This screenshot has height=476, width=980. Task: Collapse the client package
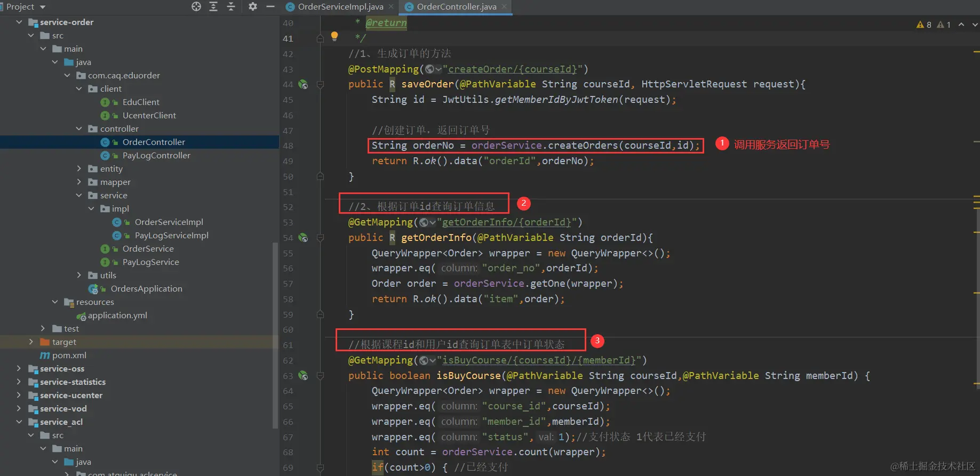(x=79, y=88)
